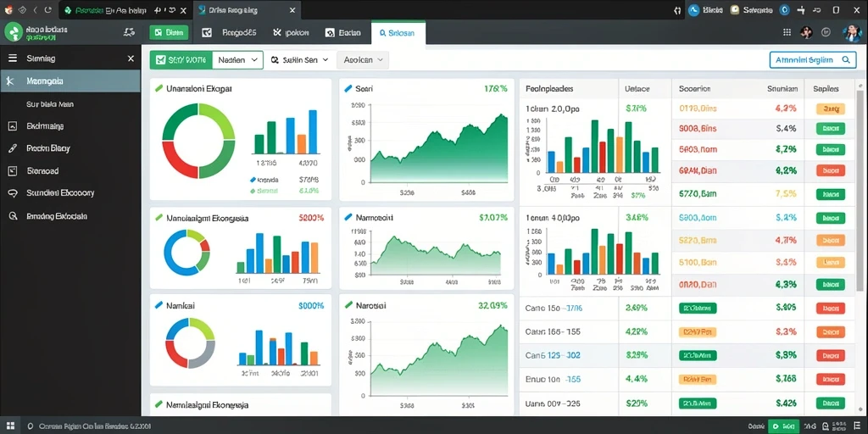Open the Sukiin Sen dropdown
Image resolution: width=868 pixels, height=434 pixels.
tap(299, 60)
